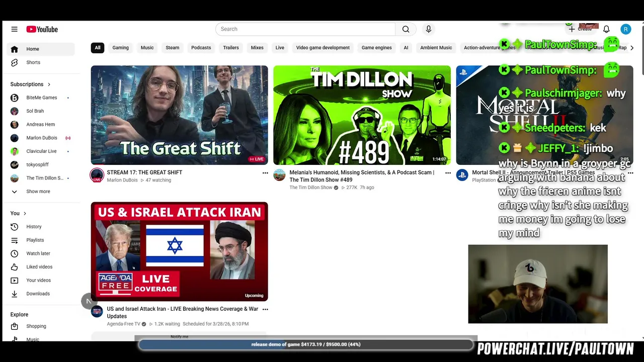Select the Mixes filter chip

click(257, 48)
